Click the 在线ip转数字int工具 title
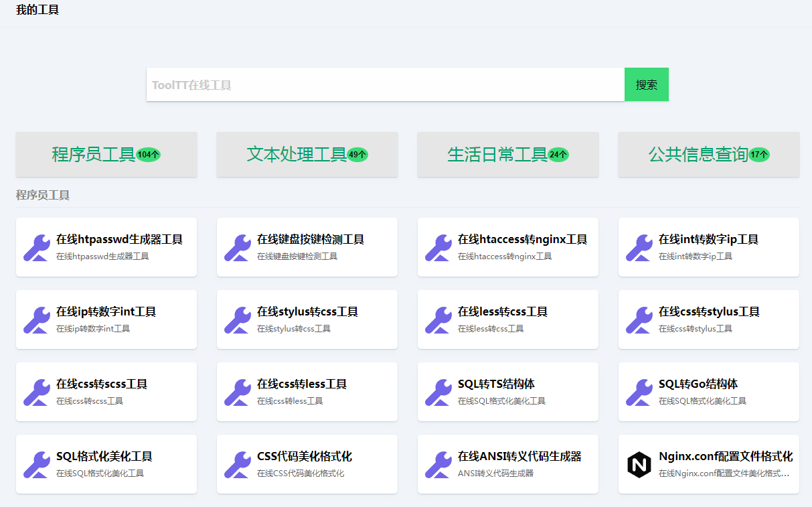Screen dimensions: 812x507 pyautogui.click(x=106, y=311)
